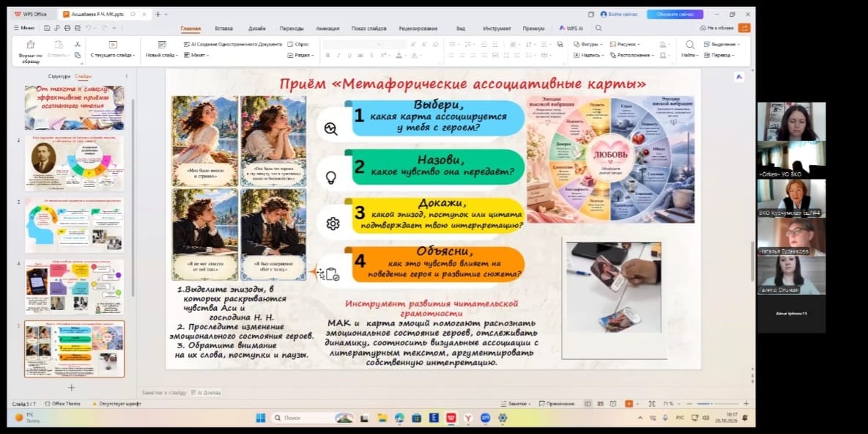Click the orange share icon
The height and width of the screenshot is (434, 868).
pos(744,28)
